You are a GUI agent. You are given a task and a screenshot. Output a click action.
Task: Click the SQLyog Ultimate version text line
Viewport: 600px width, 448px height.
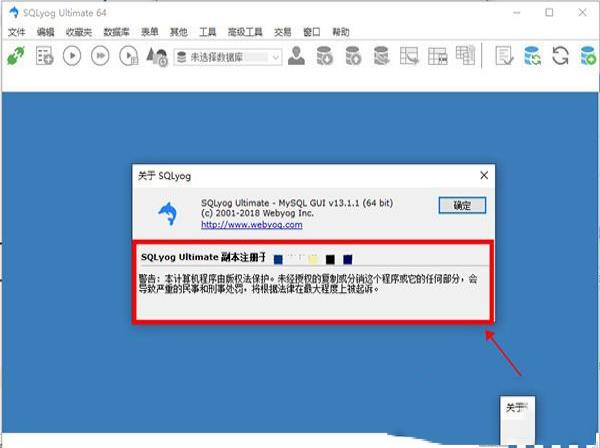point(297,203)
